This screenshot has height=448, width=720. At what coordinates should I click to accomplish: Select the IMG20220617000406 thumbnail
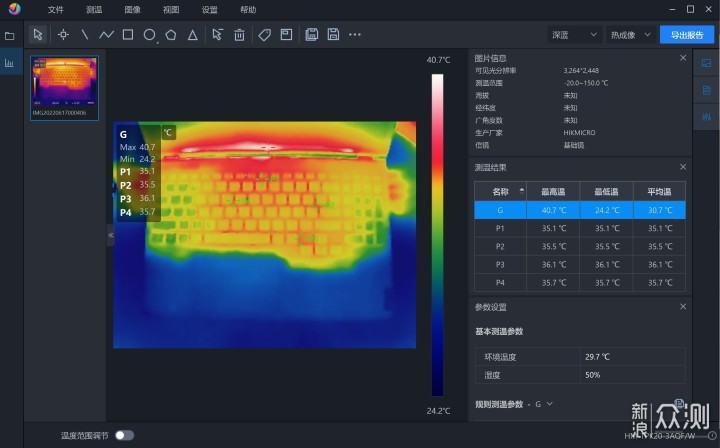pyautogui.click(x=64, y=88)
